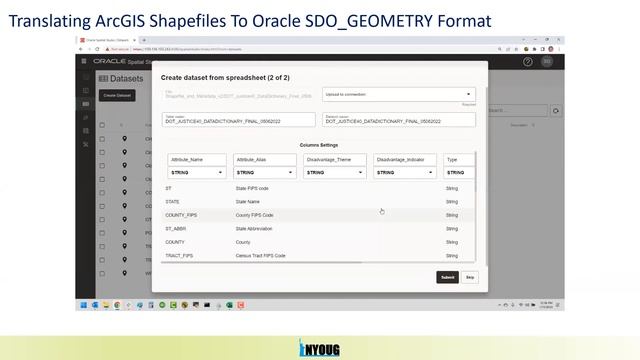This screenshot has width=640, height=360.
Task: Click the refresh icon beside the Search box
Action: [556, 111]
